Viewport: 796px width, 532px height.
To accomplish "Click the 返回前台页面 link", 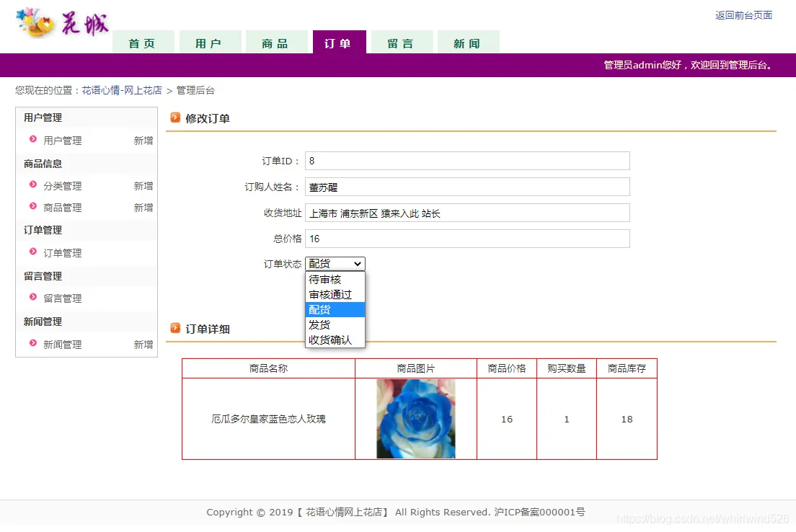I will (x=743, y=15).
